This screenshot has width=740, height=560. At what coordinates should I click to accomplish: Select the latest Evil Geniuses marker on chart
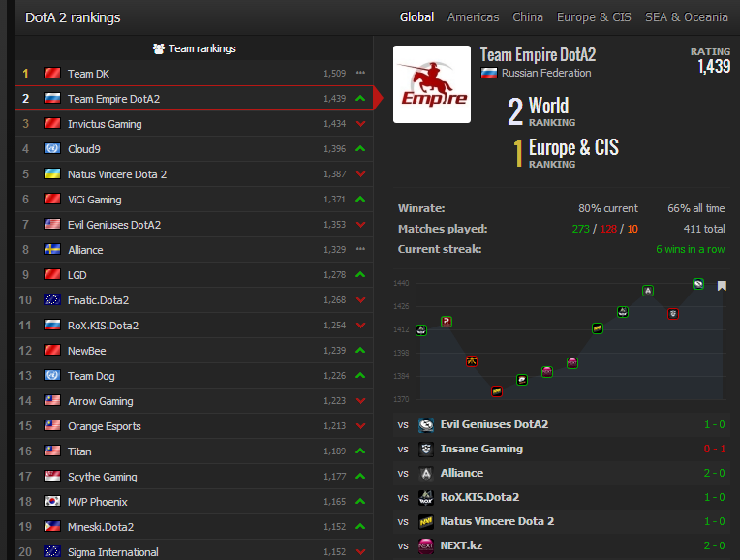point(698,284)
